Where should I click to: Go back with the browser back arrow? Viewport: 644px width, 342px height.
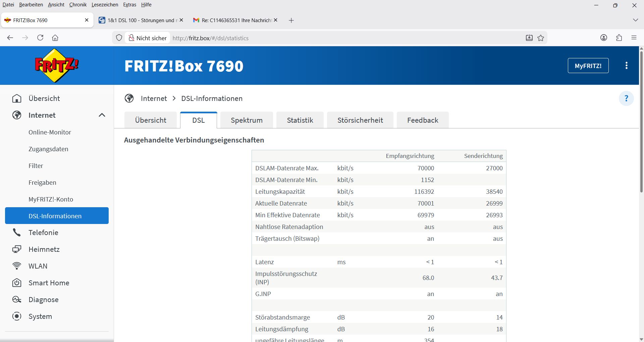10,38
